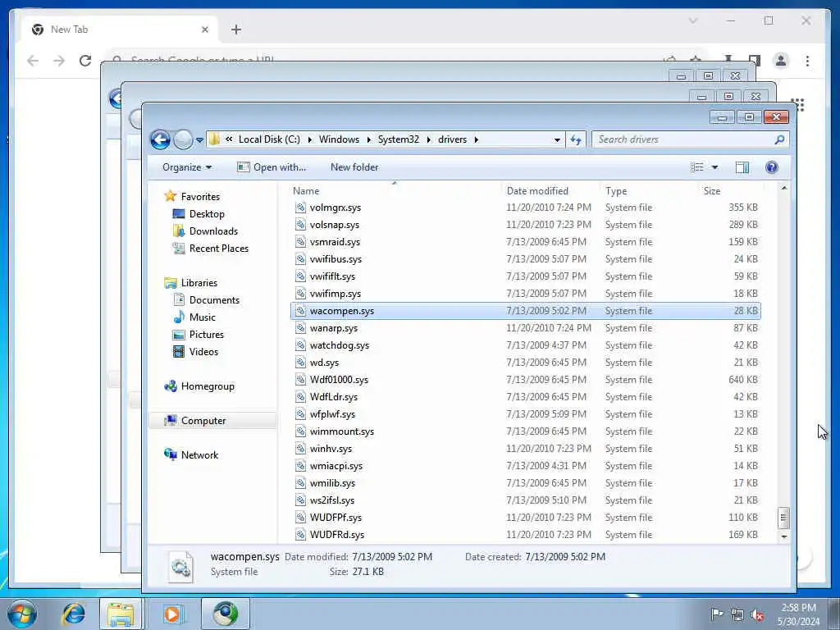Viewport: 840px width, 630px height.
Task: Open the recent locations dropdown arrow
Action: (x=199, y=140)
